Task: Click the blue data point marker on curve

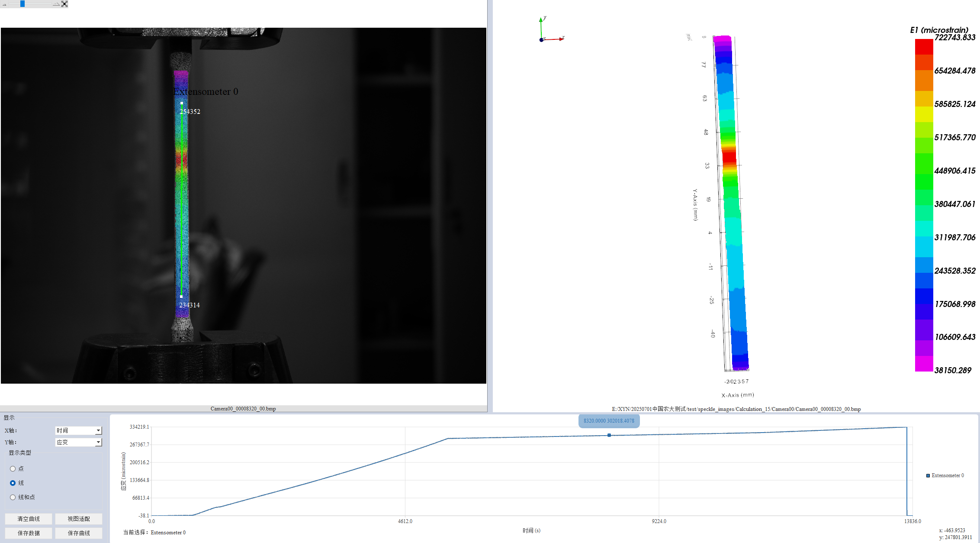Action: pyautogui.click(x=609, y=435)
